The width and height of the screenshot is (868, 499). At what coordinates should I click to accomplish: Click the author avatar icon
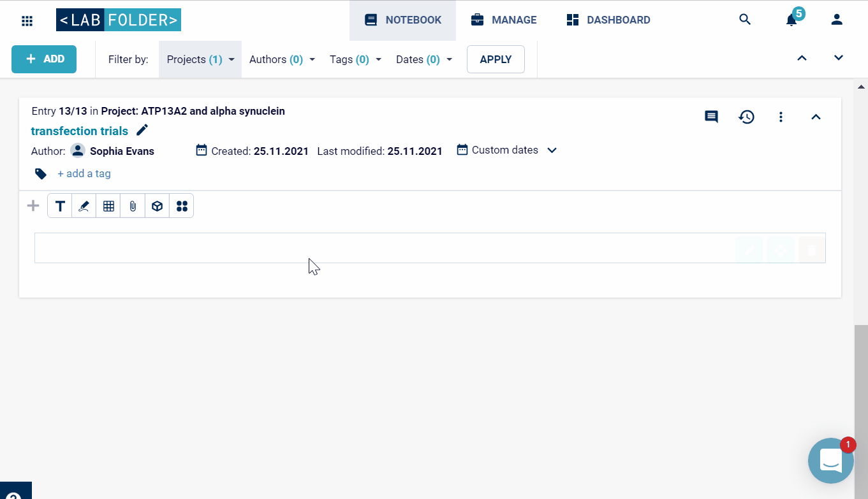click(78, 151)
